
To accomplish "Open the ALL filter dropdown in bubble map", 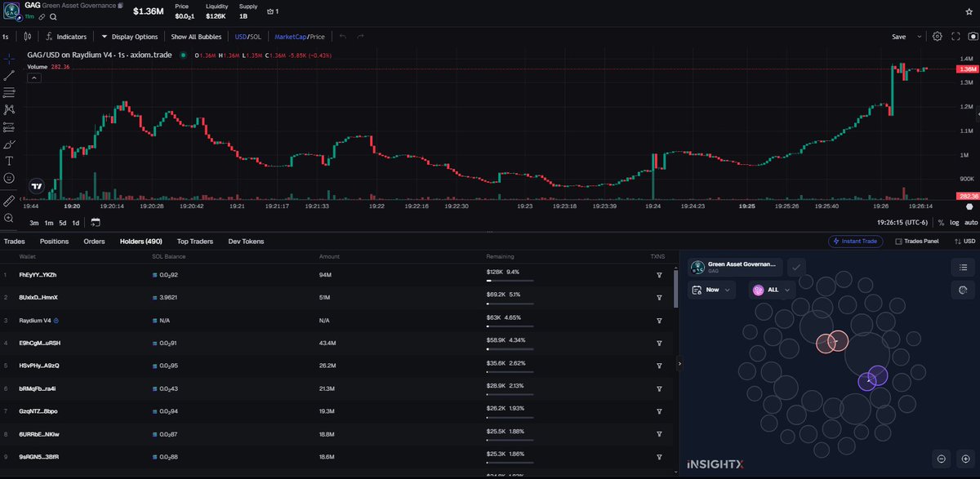I will point(773,290).
